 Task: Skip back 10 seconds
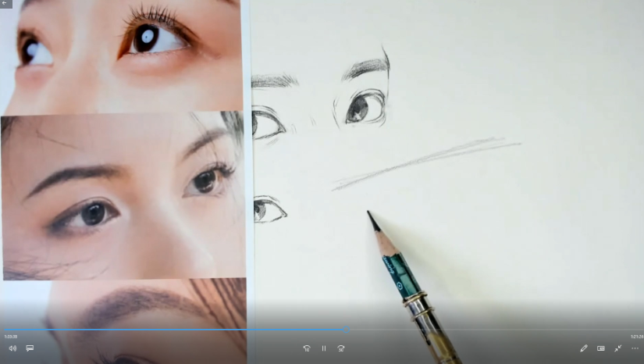coord(307,348)
